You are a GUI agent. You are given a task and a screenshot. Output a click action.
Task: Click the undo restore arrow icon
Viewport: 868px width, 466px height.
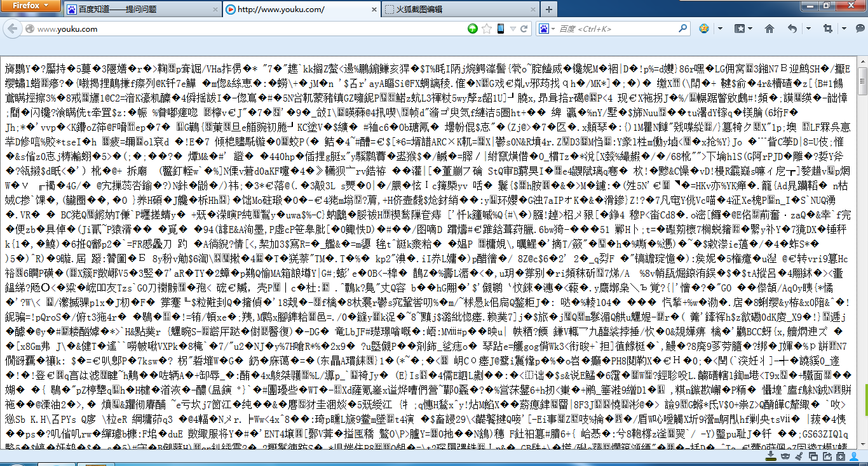[792, 29]
